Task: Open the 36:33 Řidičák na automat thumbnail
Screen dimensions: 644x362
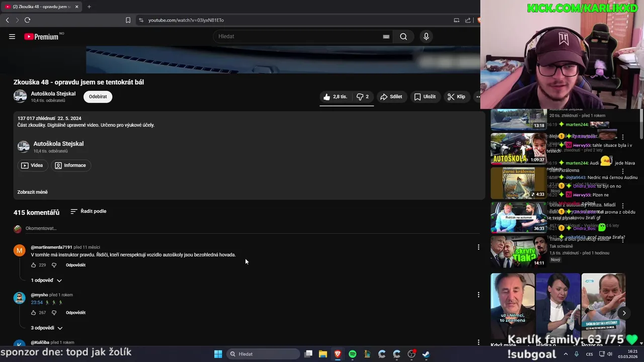Action: [519, 217]
